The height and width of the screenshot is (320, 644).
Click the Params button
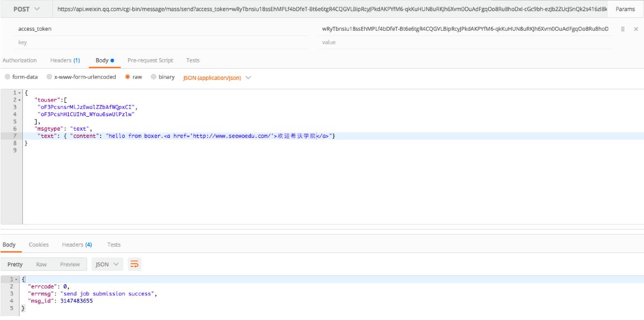(x=624, y=8)
